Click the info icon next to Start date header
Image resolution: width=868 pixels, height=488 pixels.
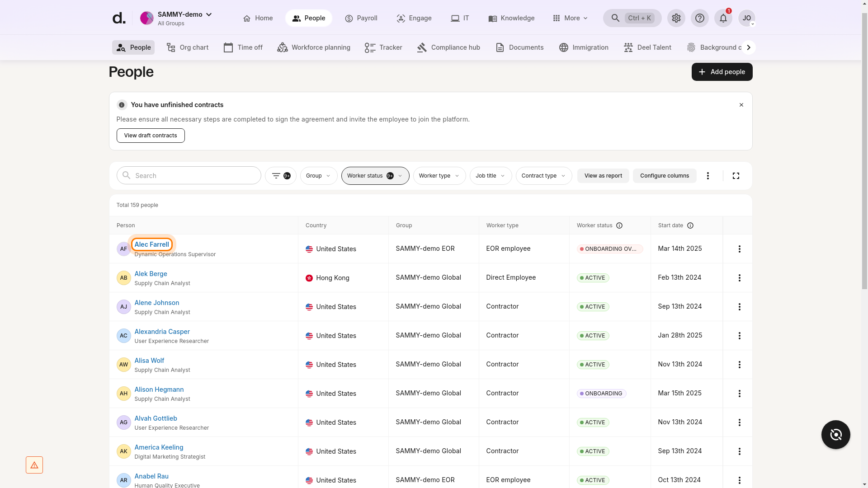(690, 225)
